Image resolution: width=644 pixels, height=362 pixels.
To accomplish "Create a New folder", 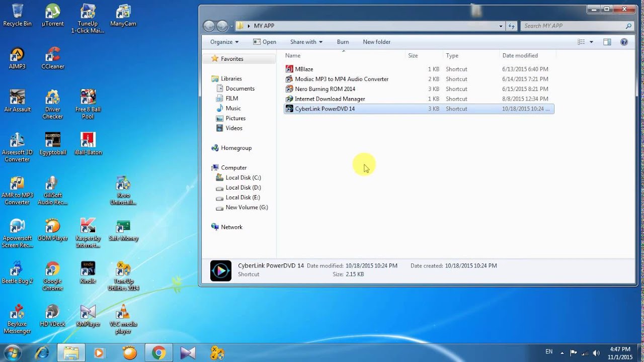I will click(376, 42).
